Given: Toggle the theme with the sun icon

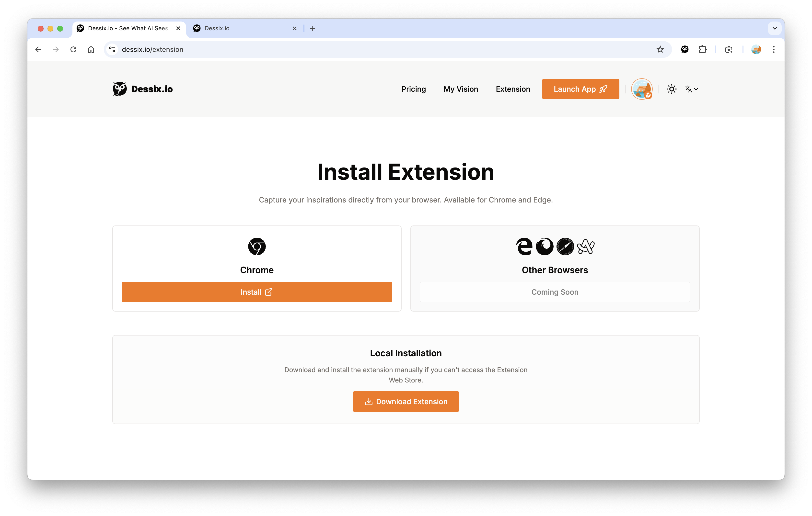Looking at the screenshot, I should point(671,89).
